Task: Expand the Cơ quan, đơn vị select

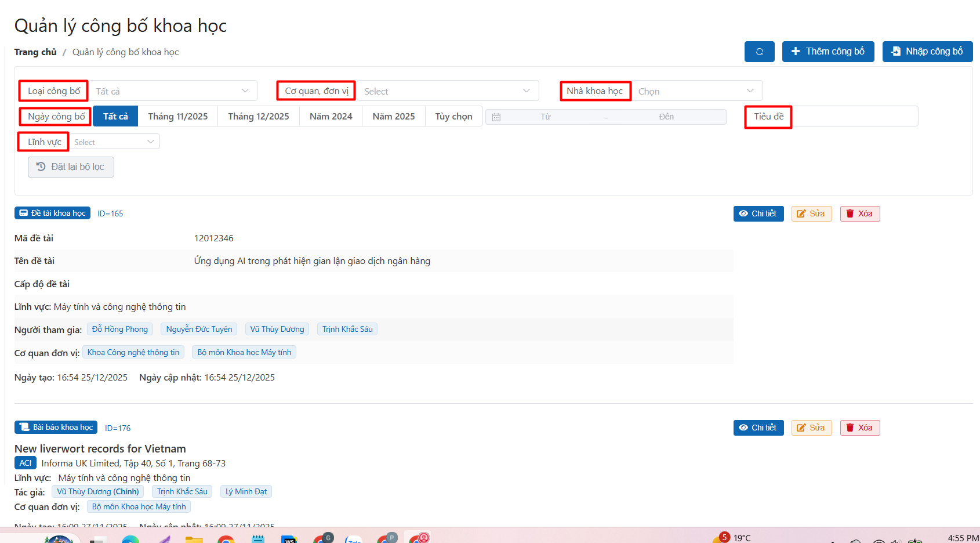Action: [x=447, y=91]
